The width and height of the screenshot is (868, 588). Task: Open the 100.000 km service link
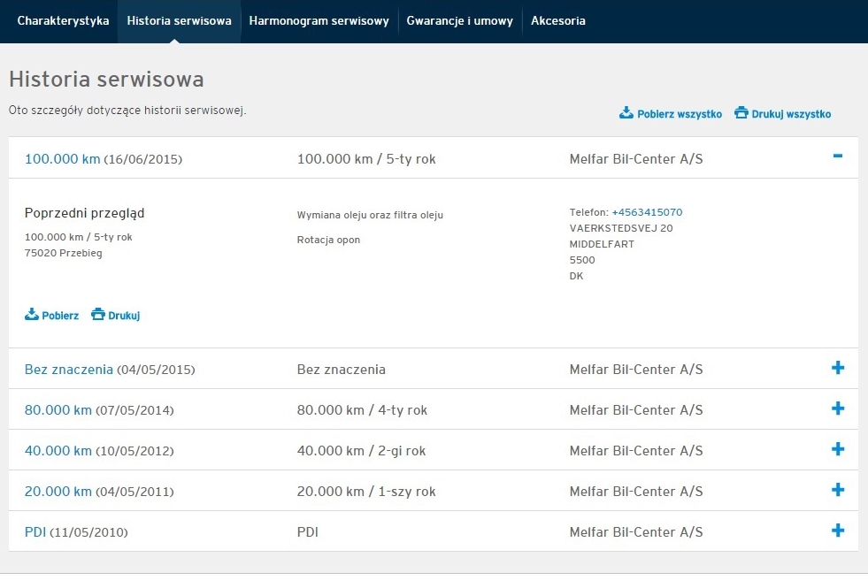tap(62, 159)
